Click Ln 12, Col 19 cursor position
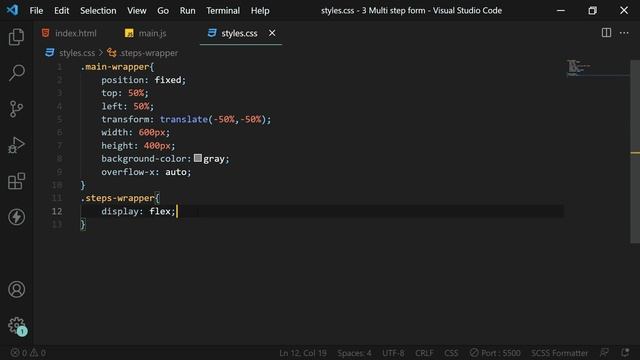Screen dimensions: 640x360 pyautogui.click(x=303, y=353)
